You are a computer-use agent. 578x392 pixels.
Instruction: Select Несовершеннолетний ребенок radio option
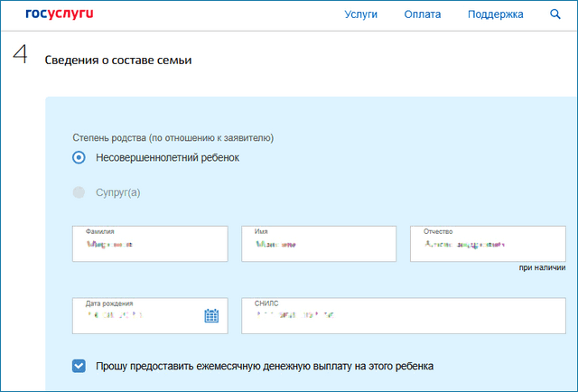pyautogui.click(x=79, y=157)
